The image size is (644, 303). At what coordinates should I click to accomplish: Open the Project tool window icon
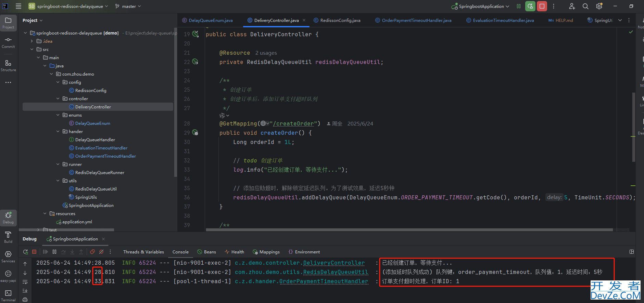[x=8, y=23]
